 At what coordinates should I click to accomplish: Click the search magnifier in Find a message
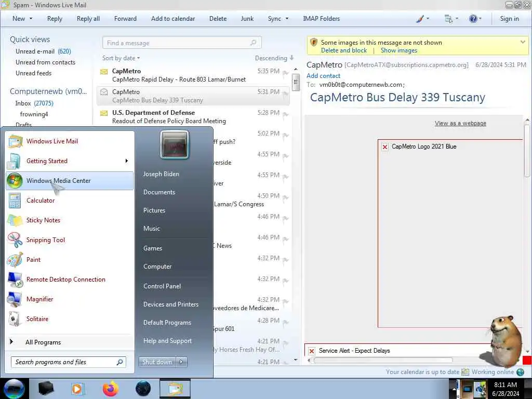point(253,43)
